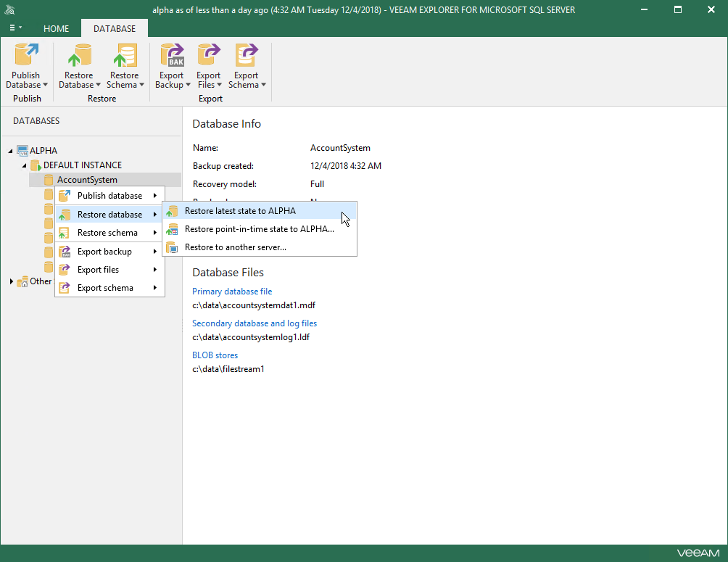Select the DEFAULT INSTANCE tree item

(x=83, y=165)
